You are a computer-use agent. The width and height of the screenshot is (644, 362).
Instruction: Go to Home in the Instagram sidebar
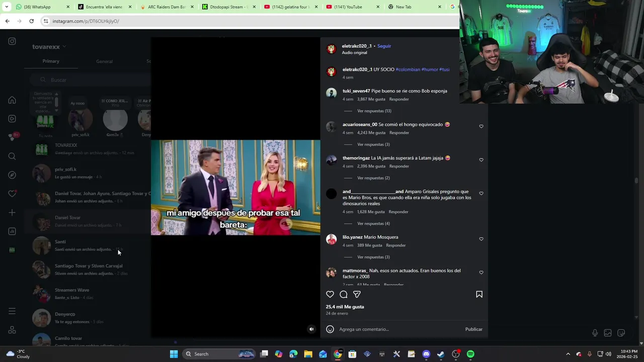click(x=12, y=100)
